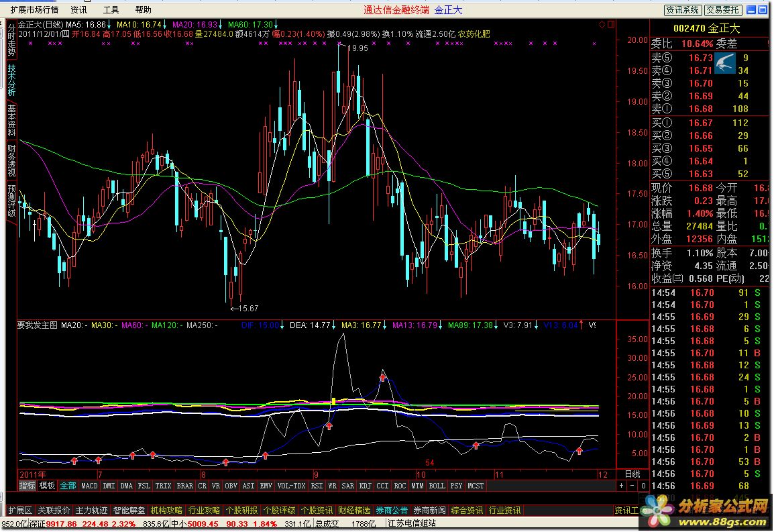Select the 全部 indicator filter
This screenshot has width=774, height=532.
coord(68,486)
